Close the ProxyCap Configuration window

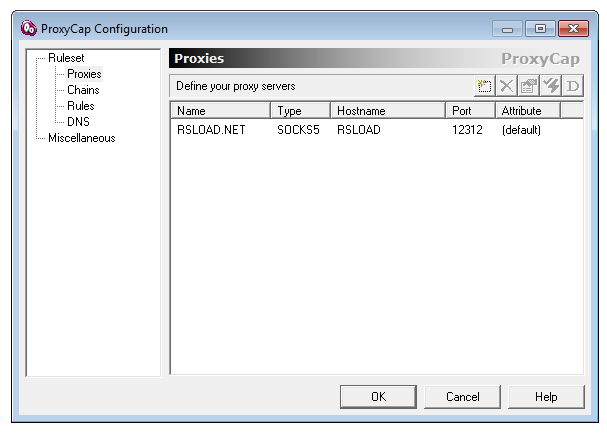(x=573, y=29)
